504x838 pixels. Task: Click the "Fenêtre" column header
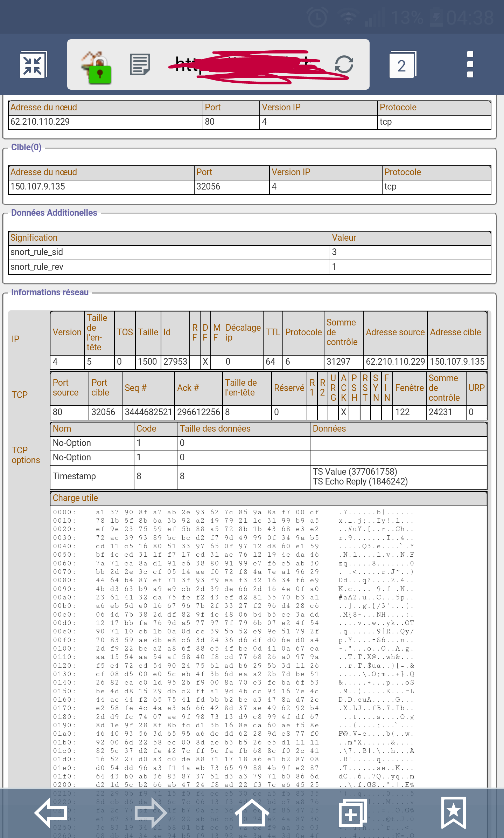pos(409,388)
